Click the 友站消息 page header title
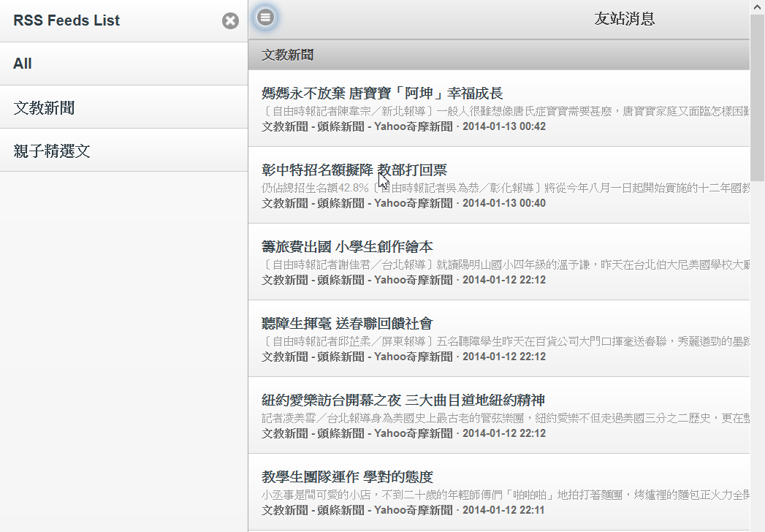 (x=624, y=19)
